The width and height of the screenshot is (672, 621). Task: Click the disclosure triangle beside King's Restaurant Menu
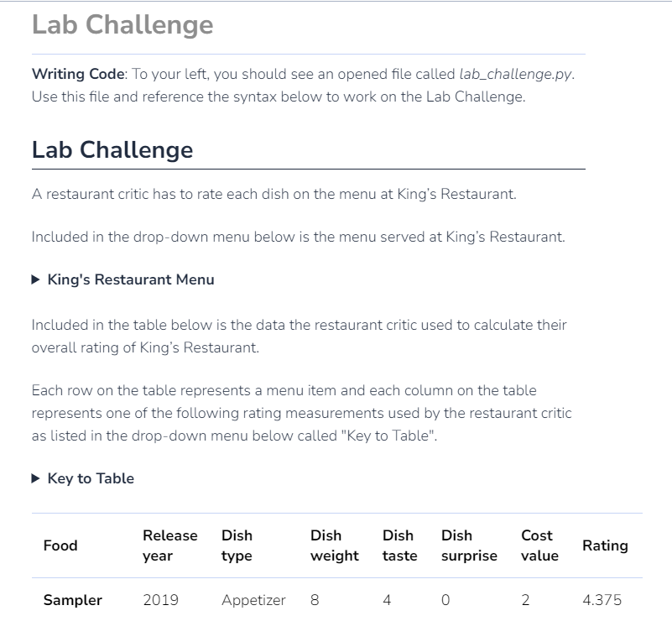pos(35,278)
